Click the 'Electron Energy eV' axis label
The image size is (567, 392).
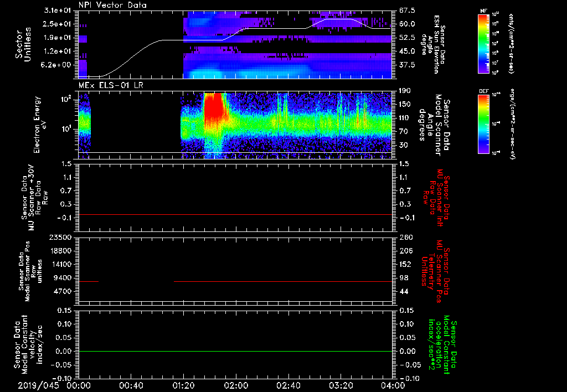click(39, 125)
